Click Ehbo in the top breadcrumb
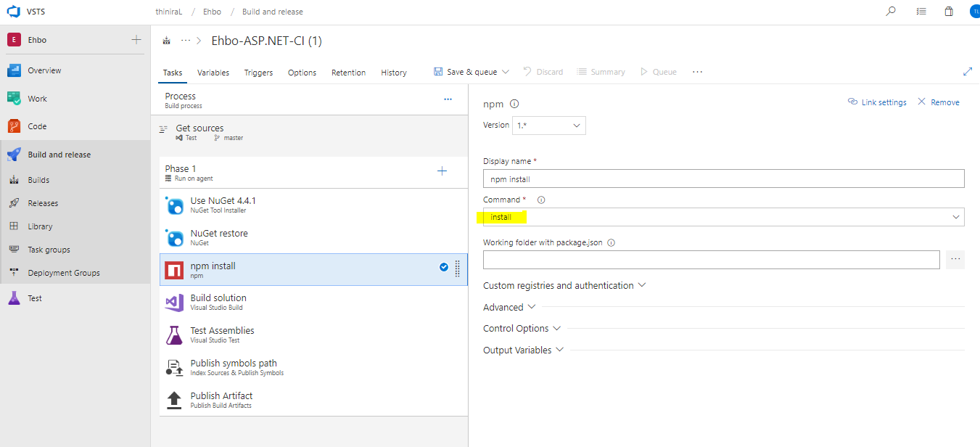 (212, 12)
